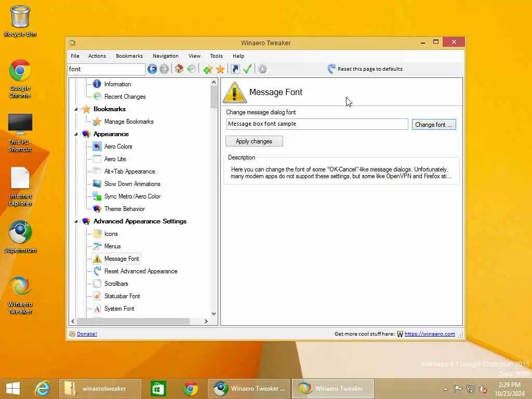
Task: Open the File menu
Action: pos(75,56)
